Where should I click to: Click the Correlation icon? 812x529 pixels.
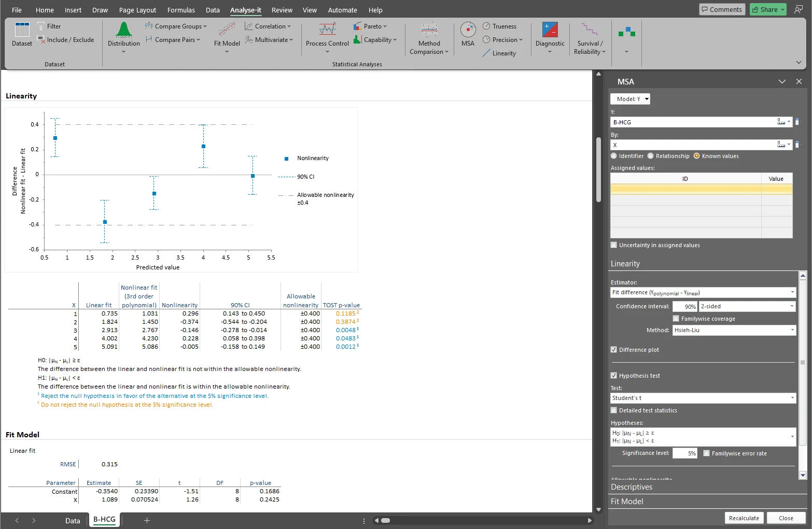pyautogui.click(x=249, y=26)
